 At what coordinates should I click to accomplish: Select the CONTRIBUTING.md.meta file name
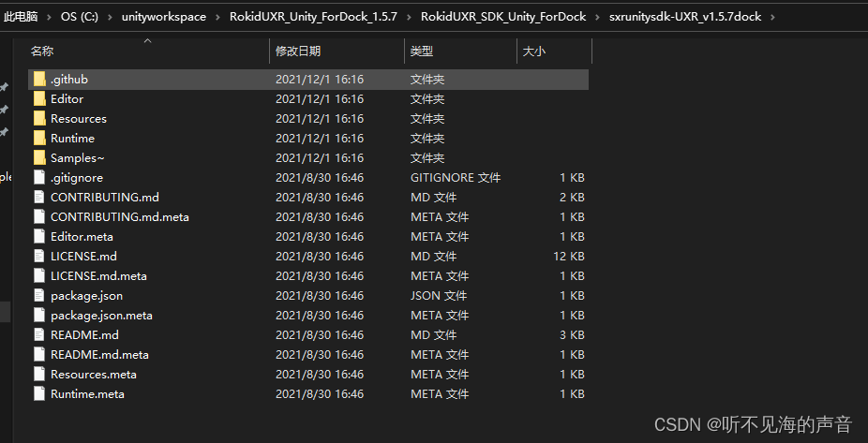click(x=120, y=216)
